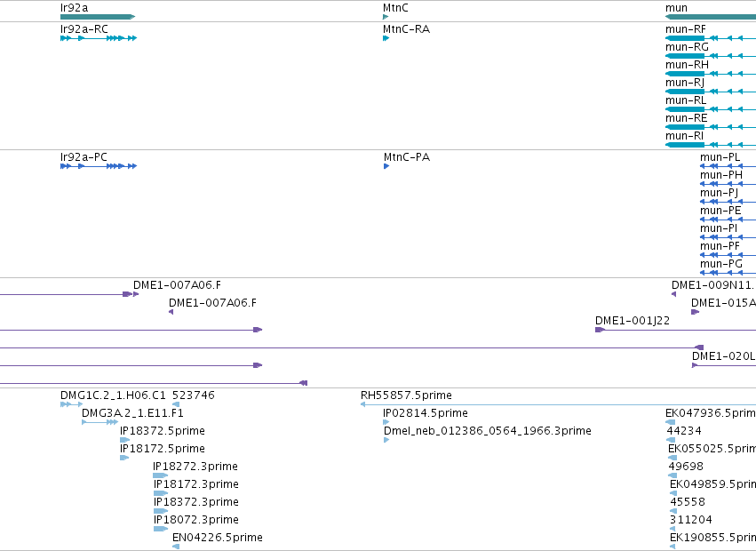Click the EK055025.5prime EST label
Image resolution: width=756 pixels, height=551 pixels.
(x=712, y=449)
